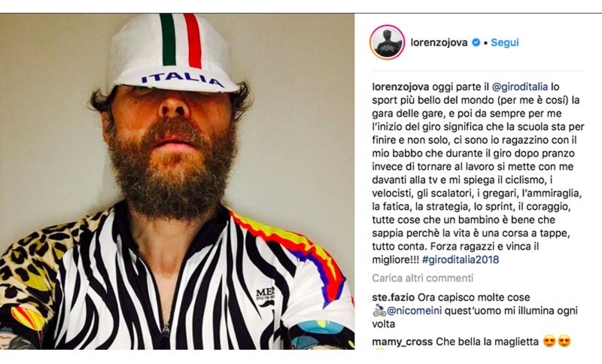Click the cyclist emoji in ste.fazio's comment
Screen dimensions: 602x364
tap(379, 310)
